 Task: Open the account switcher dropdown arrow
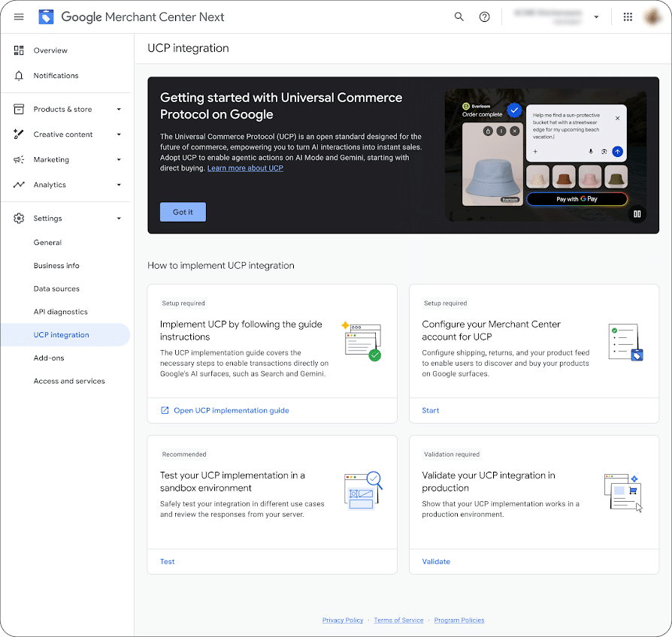pyautogui.click(x=596, y=17)
